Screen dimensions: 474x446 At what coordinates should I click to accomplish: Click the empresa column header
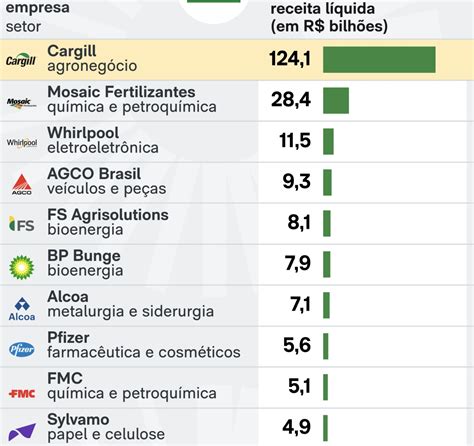(38, 7)
